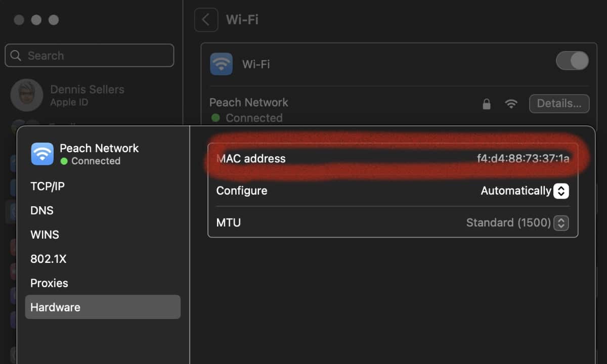
Task: Click the blue Wi-Fi icon in settings panel
Action: (x=222, y=64)
